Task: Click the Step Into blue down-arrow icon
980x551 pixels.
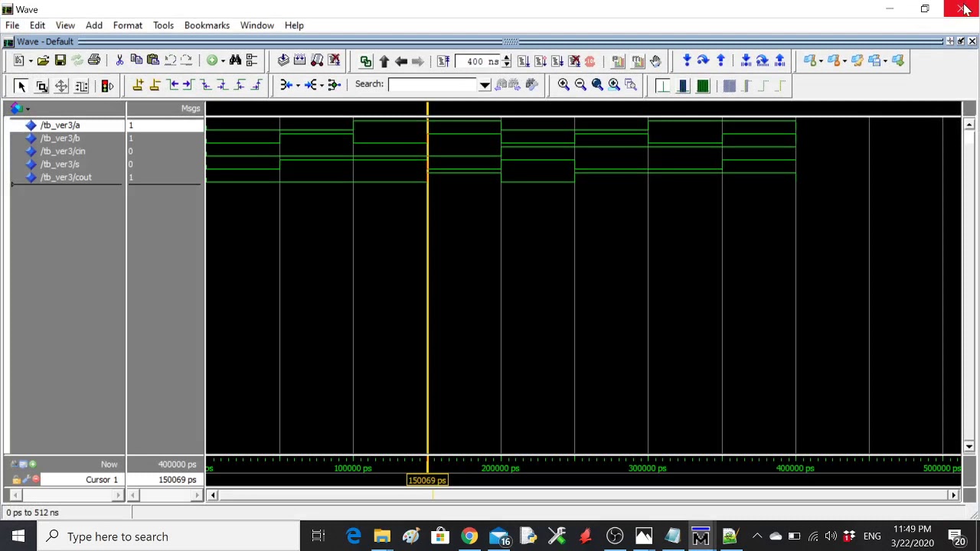Action: pos(687,60)
